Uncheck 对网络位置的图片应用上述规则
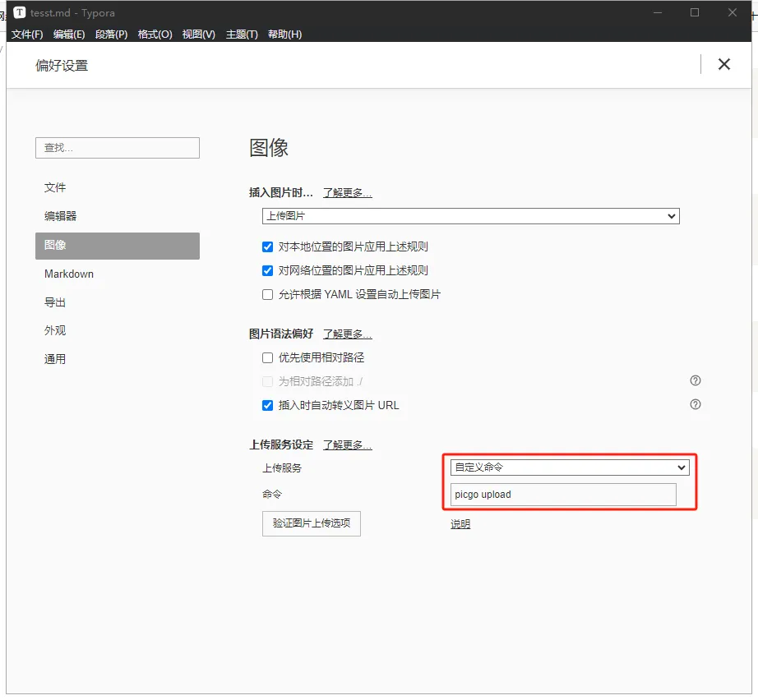Viewport: 758px width, 700px height. [267, 270]
